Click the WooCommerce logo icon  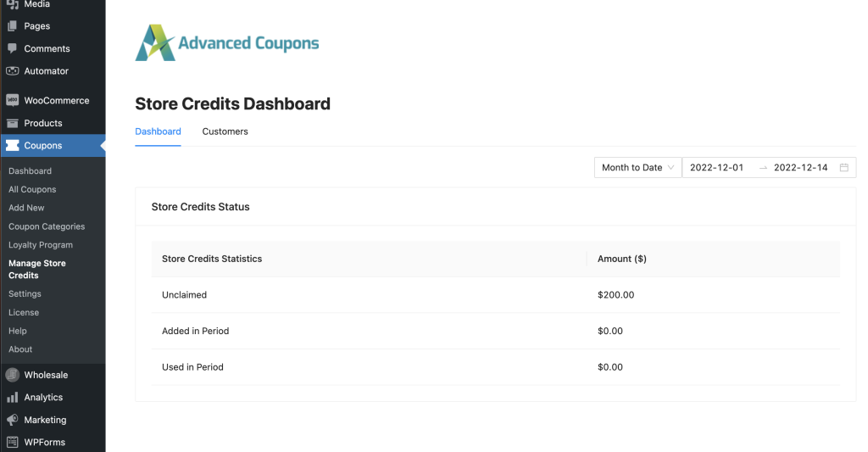(12, 100)
